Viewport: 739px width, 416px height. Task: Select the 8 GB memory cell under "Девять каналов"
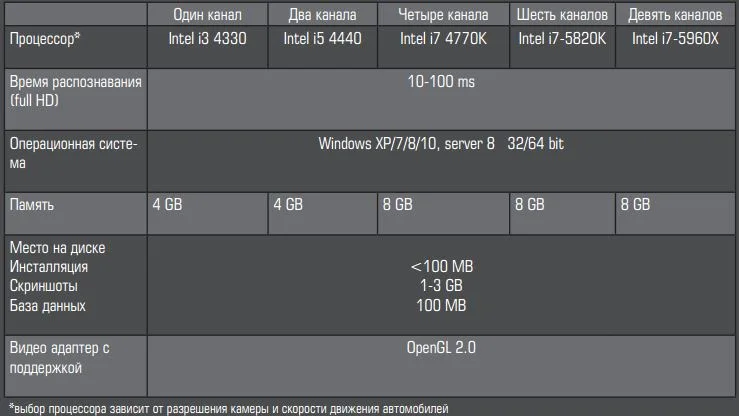tap(636, 204)
